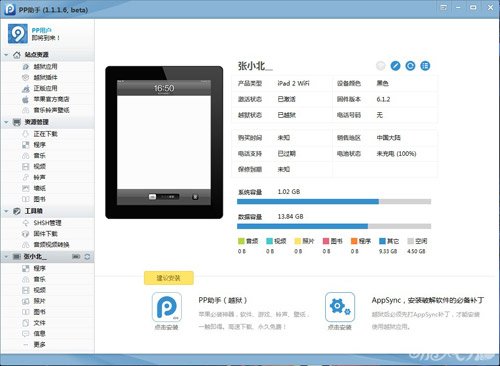Click the house icon beside 站点资源
The image size is (500, 366).
click(17, 55)
